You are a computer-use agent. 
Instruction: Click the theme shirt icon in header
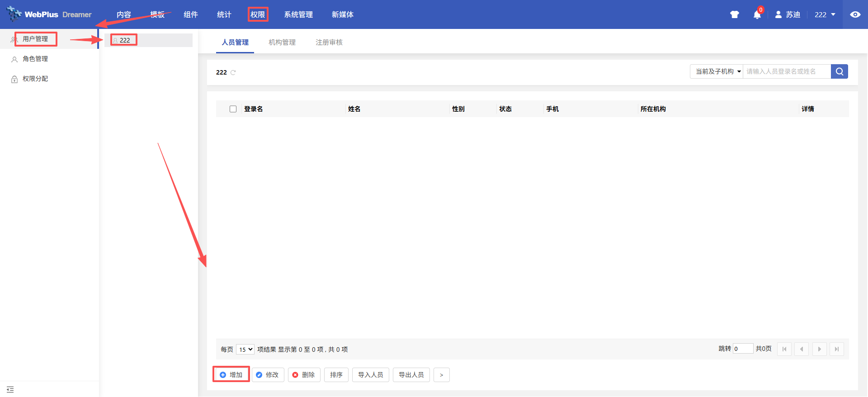tap(734, 14)
